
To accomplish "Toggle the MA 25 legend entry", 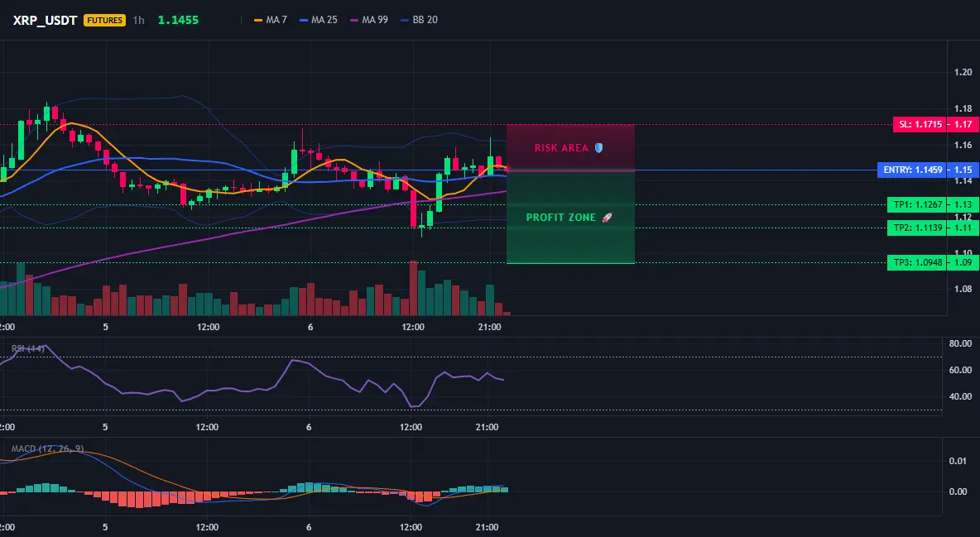I will point(319,20).
